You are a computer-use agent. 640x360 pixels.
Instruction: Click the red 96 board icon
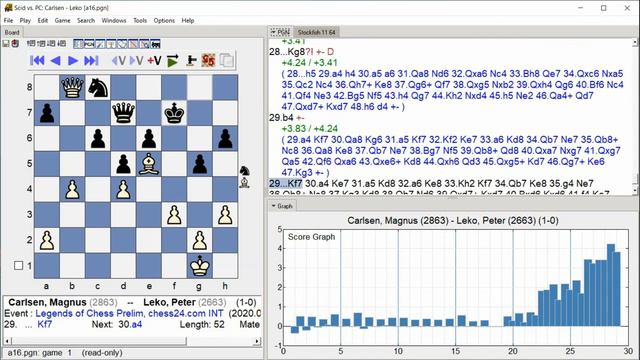click(208, 60)
